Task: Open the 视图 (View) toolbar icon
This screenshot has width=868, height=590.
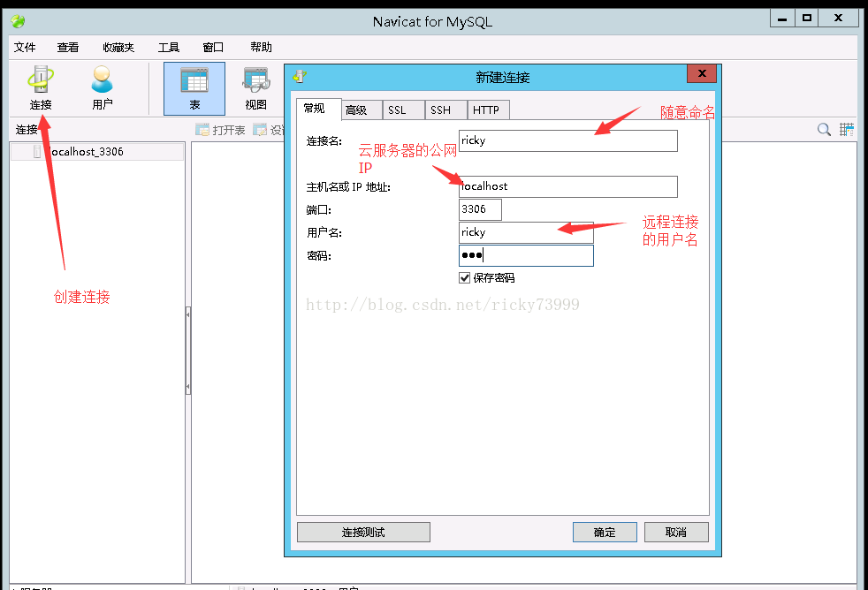Action: [x=255, y=88]
